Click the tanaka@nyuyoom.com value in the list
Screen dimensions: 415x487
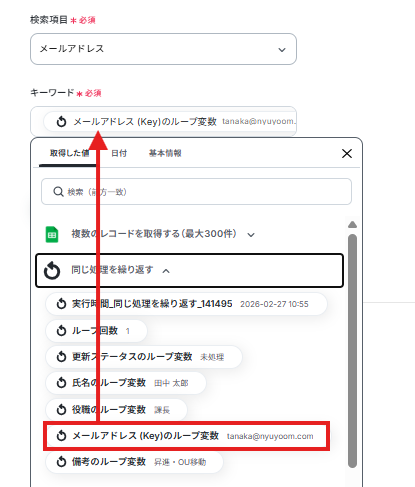tap(270, 436)
